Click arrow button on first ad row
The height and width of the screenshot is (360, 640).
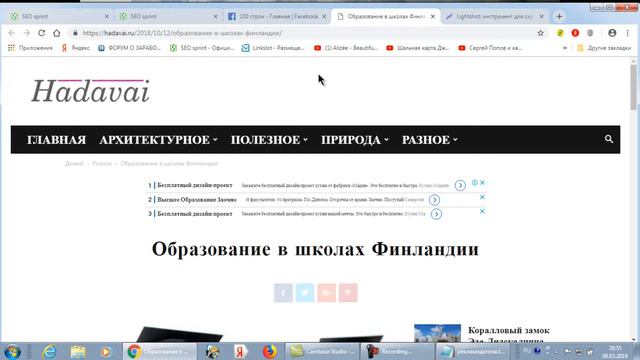tap(460, 185)
